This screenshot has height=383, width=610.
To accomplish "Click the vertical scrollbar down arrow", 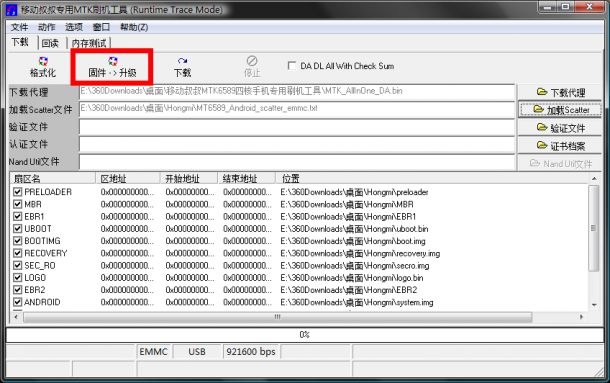I will [594, 305].
